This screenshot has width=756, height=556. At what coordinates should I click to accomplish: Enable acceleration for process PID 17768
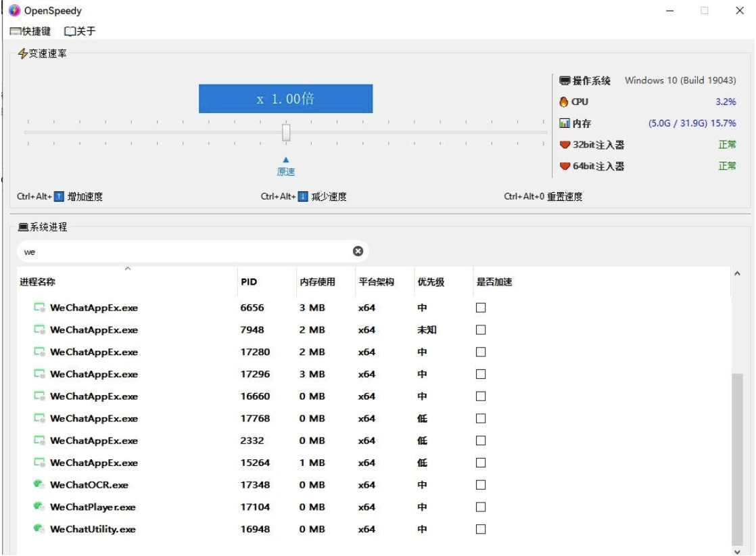pyautogui.click(x=481, y=419)
